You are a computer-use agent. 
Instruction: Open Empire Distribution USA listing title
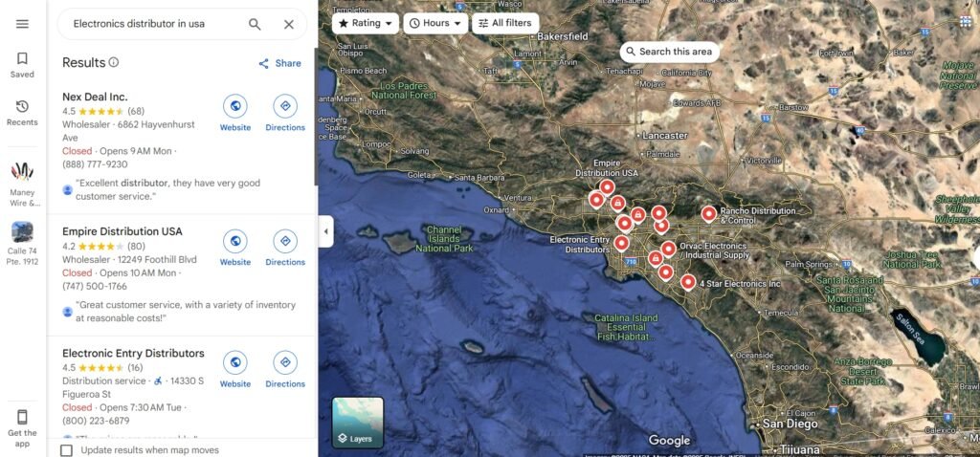pos(122,231)
